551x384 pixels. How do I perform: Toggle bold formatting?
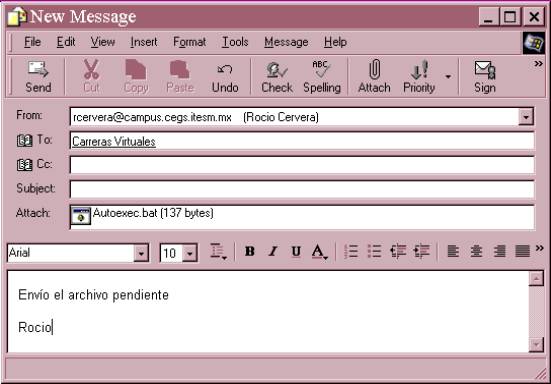tap(249, 252)
